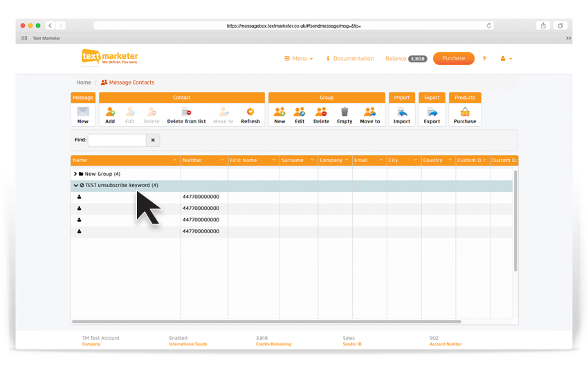The height and width of the screenshot is (365, 588).
Task: Click the New group icon
Action: (x=279, y=112)
